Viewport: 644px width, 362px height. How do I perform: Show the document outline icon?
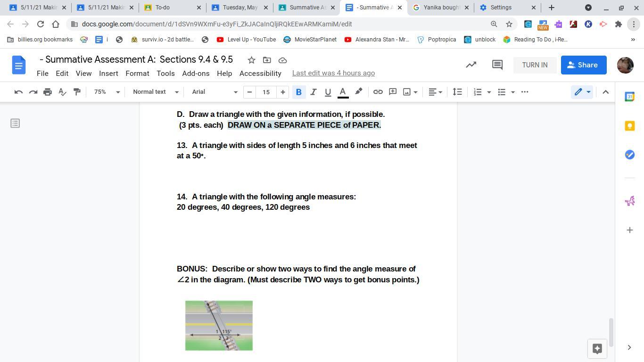[15, 123]
